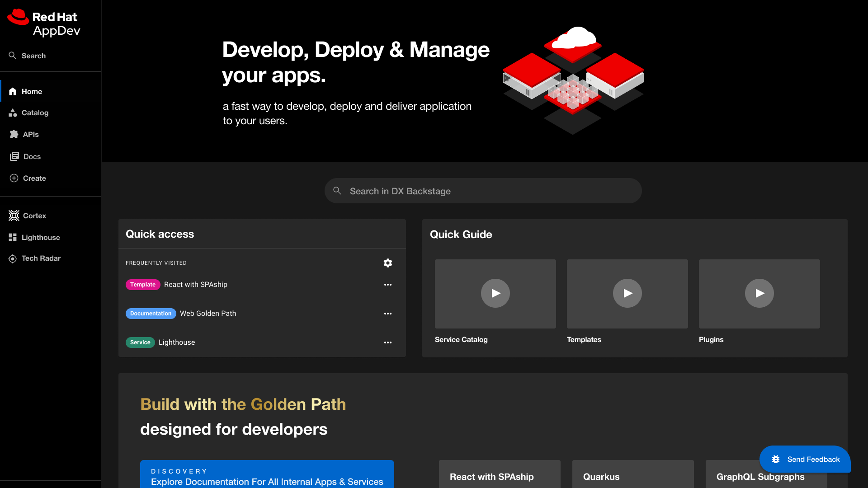
Task: Open options menu for Web Golden Path
Action: tap(388, 314)
